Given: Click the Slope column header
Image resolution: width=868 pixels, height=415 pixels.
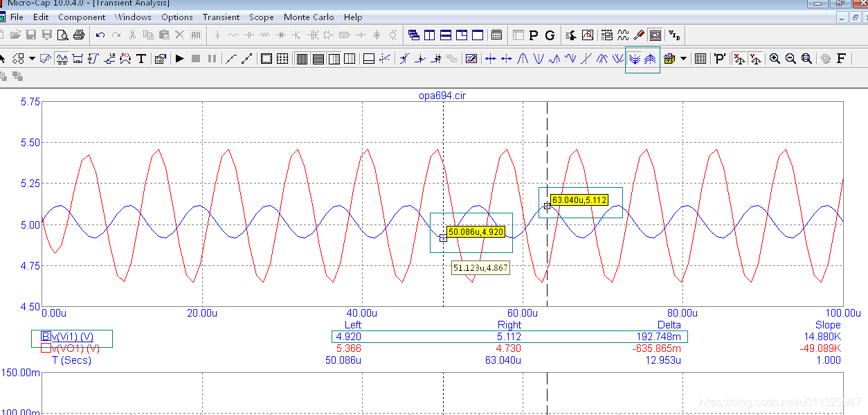Looking at the screenshot, I should [828, 325].
